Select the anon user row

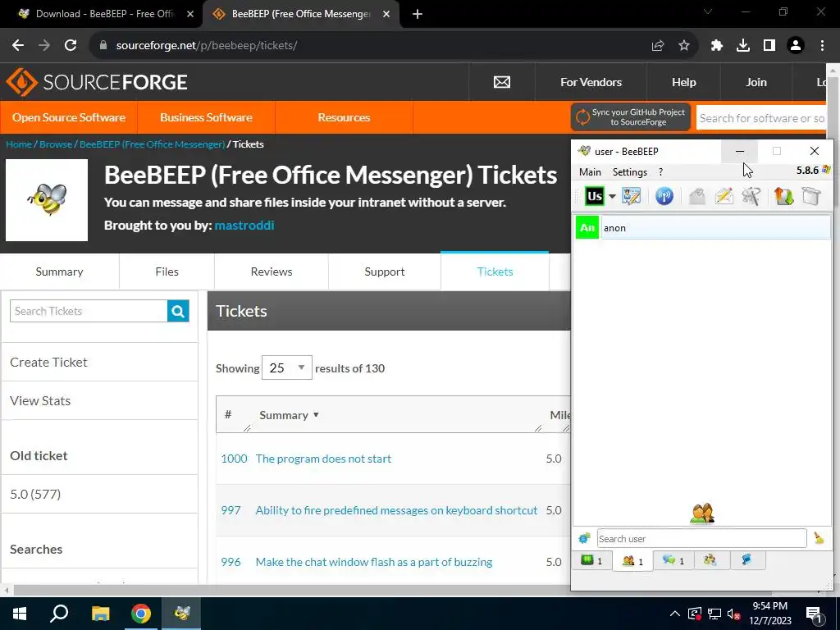(703, 228)
